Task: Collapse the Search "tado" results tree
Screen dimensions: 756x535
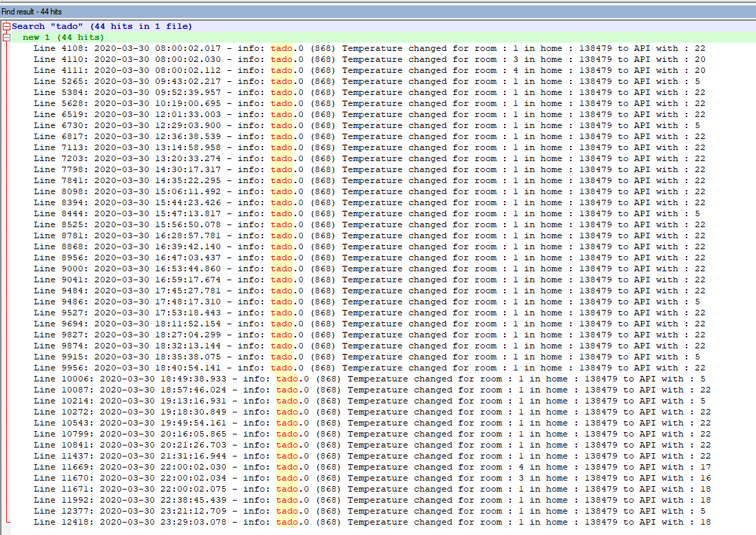Action: (x=6, y=26)
